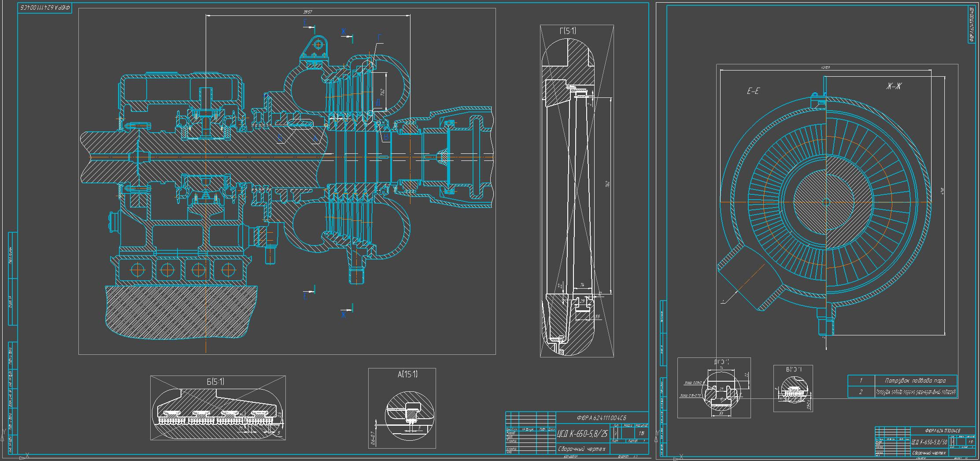Select the Е-Е section view label
Screen dimensions: 980x461
[753, 91]
